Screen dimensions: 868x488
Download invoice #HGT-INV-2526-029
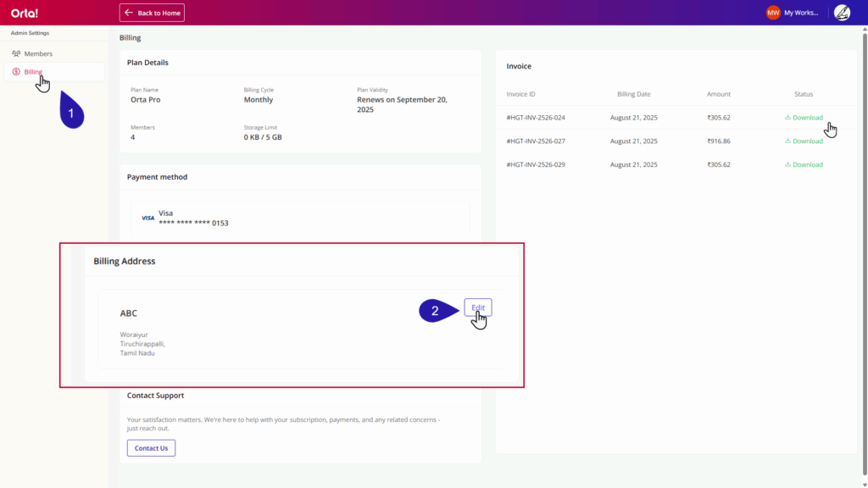(807, 164)
